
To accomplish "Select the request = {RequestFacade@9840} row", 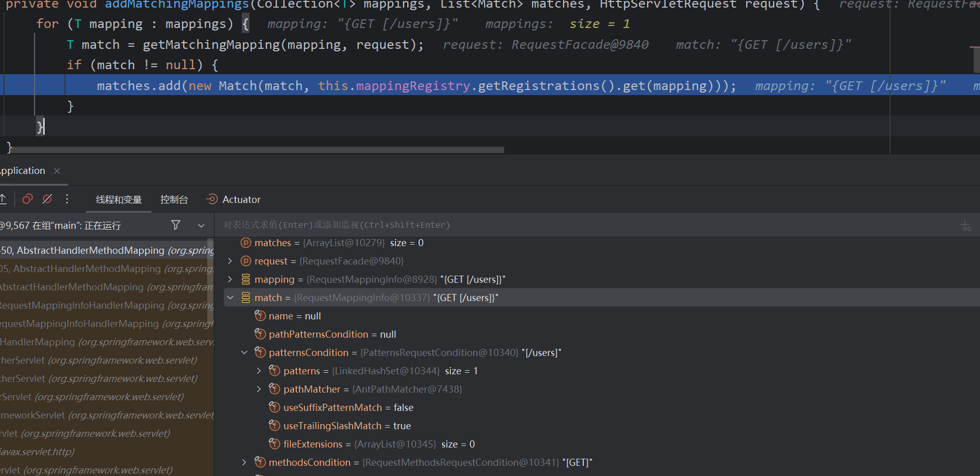I will pyautogui.click(x=602, y=261).
